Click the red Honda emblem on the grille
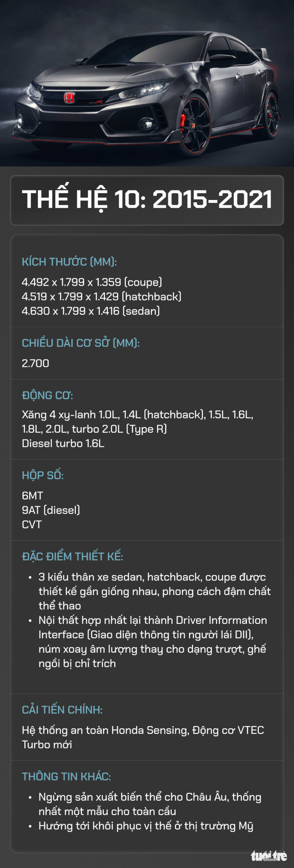Screen dimensions: 294x868 click(x=69, y=98)
